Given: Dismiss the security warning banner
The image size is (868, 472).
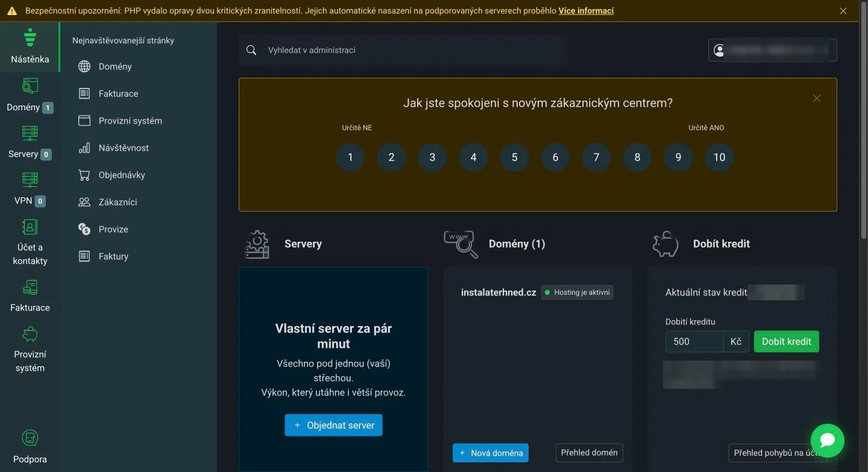Looking at the screenshot, I should click(x=844, y=11).
